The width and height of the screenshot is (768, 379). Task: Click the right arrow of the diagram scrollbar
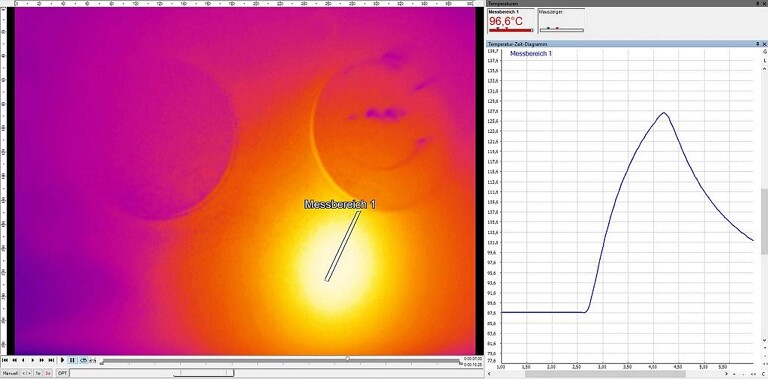(726, 374)
